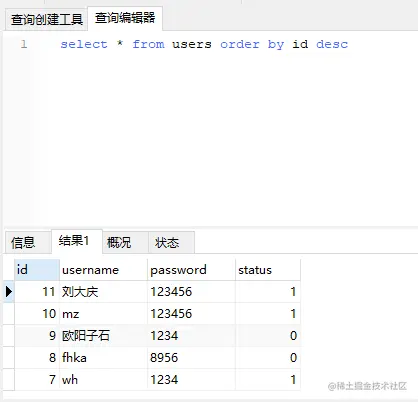Viewport: 418px width, 402px height.
Task: Switch to the 查询创建工具 tab
Action: coord(46,20)
